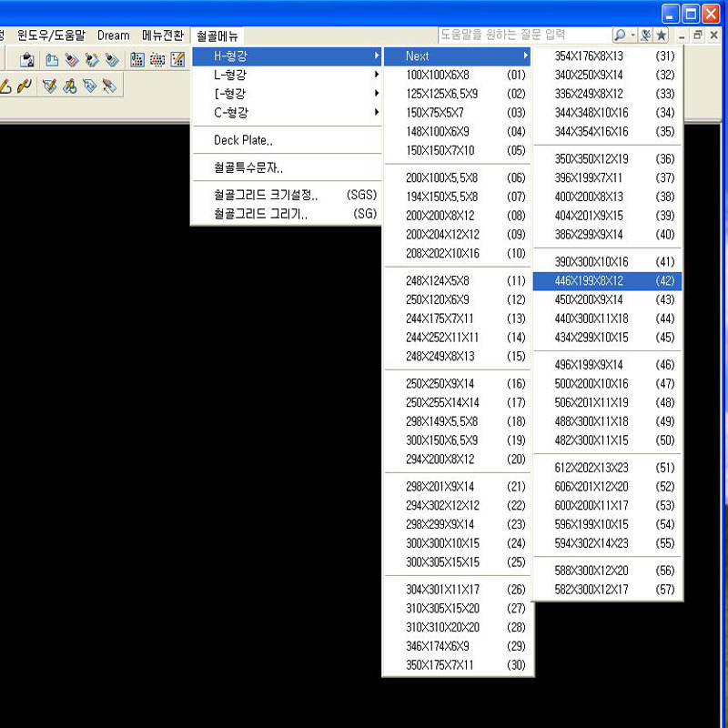Click the dotted color grid icon

pos(157,59)
